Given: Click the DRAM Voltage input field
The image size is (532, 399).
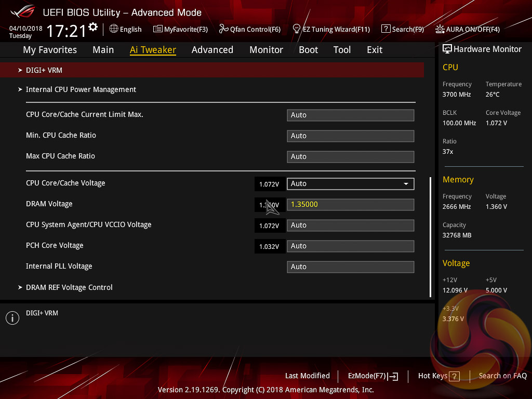Looking at the screenshot, I should [350, 205].
